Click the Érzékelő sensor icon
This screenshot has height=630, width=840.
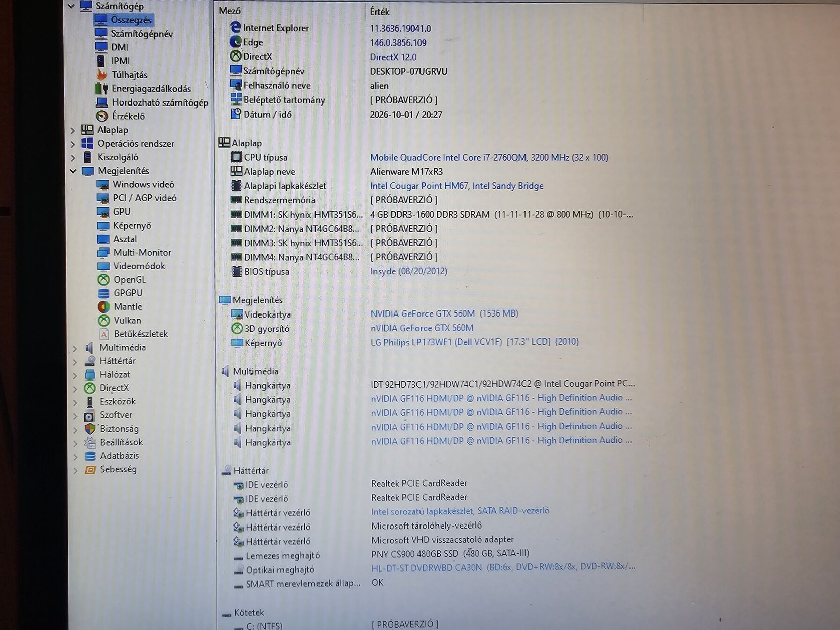102,116
